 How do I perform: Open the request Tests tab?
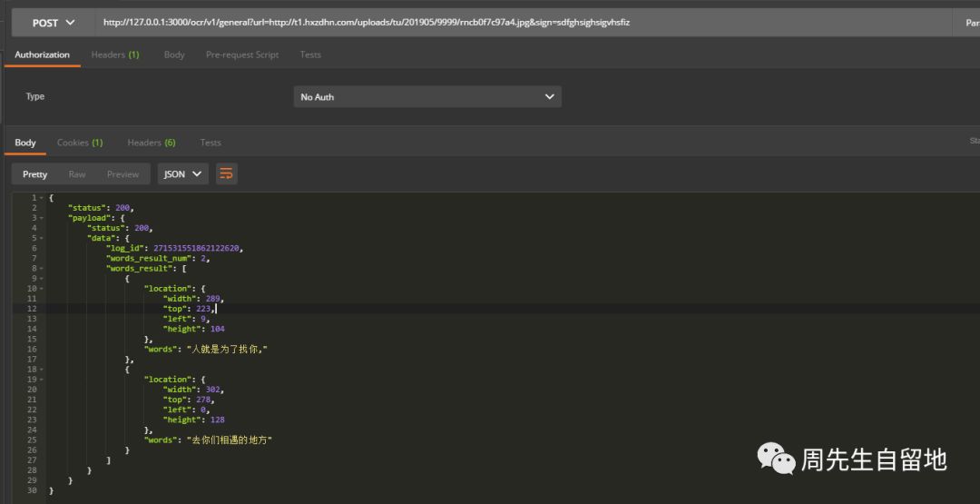(310, 55)
